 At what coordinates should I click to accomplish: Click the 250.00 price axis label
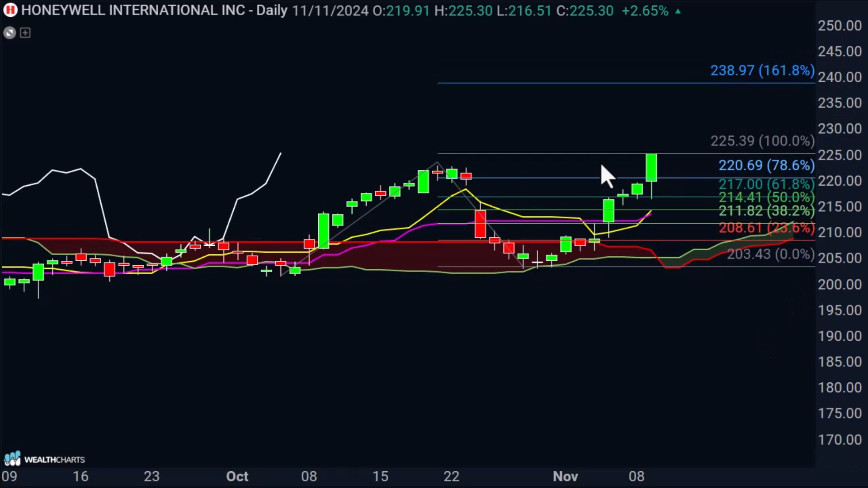pyautogui.click(x=840, y=26)
